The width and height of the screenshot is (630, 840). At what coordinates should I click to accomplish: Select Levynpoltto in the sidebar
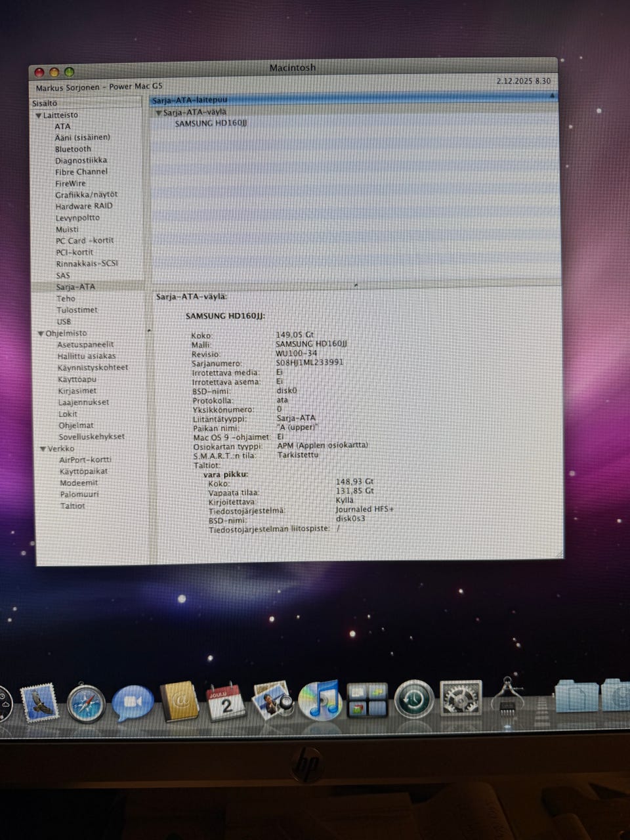click(77, 218)
